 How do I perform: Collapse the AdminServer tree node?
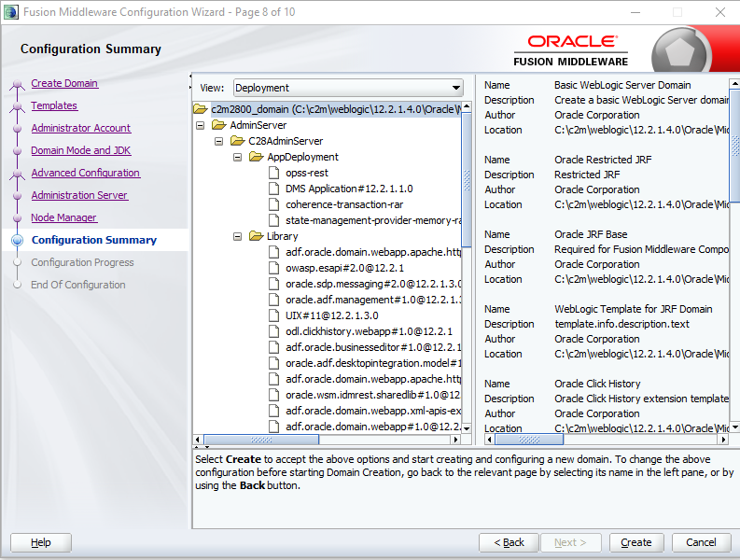tap(200, 125)
